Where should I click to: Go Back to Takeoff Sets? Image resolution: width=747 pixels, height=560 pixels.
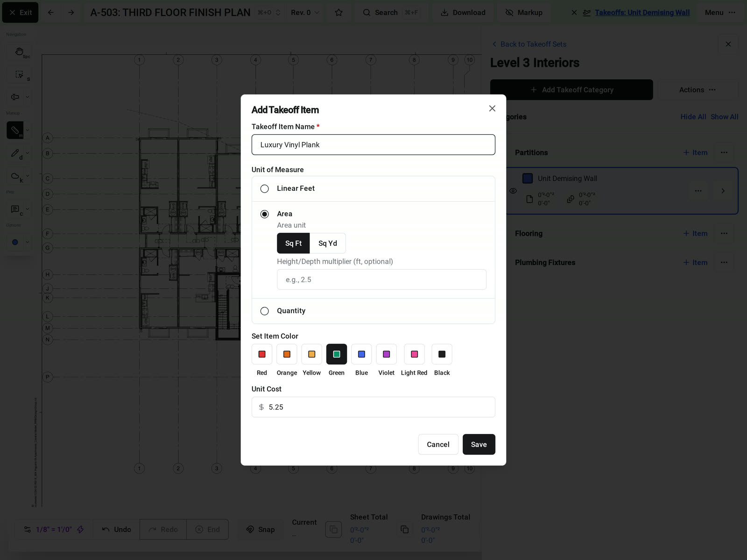[x=529, y=44]
